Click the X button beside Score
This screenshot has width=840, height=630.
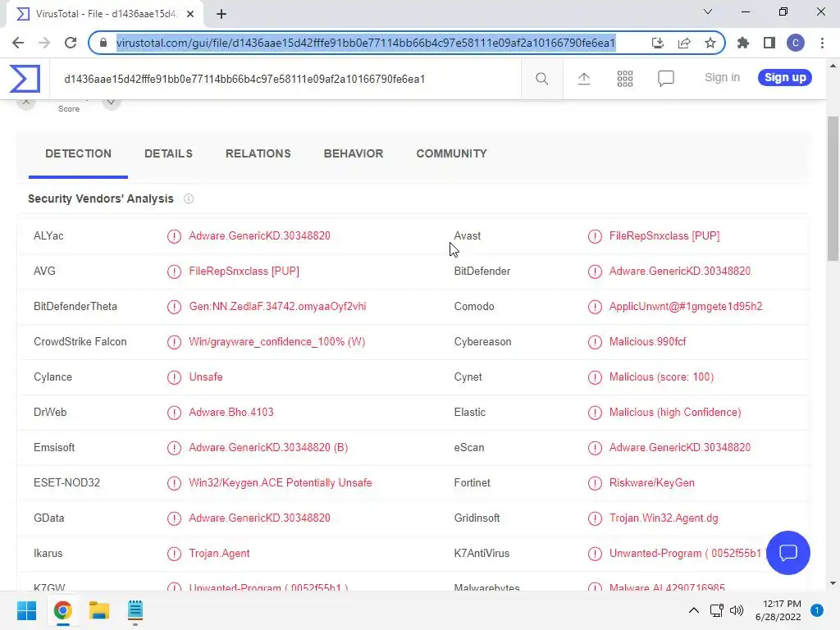point(26,103)
